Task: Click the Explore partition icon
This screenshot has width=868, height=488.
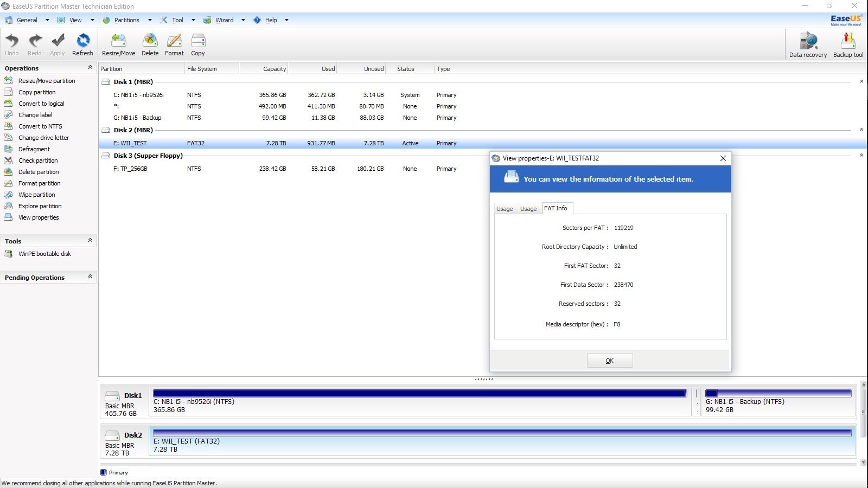Action: click(8, 206)
